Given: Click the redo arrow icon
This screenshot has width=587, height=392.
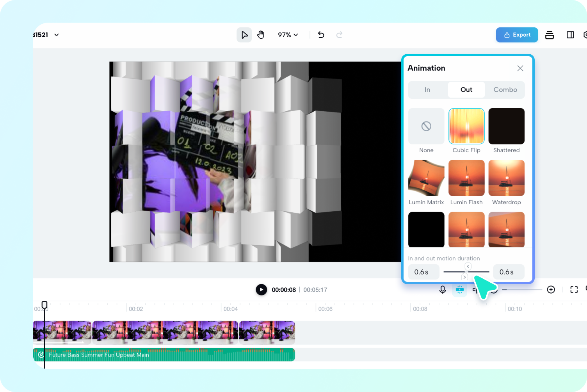Looking at the screenshot, I should tap(340, 35).
